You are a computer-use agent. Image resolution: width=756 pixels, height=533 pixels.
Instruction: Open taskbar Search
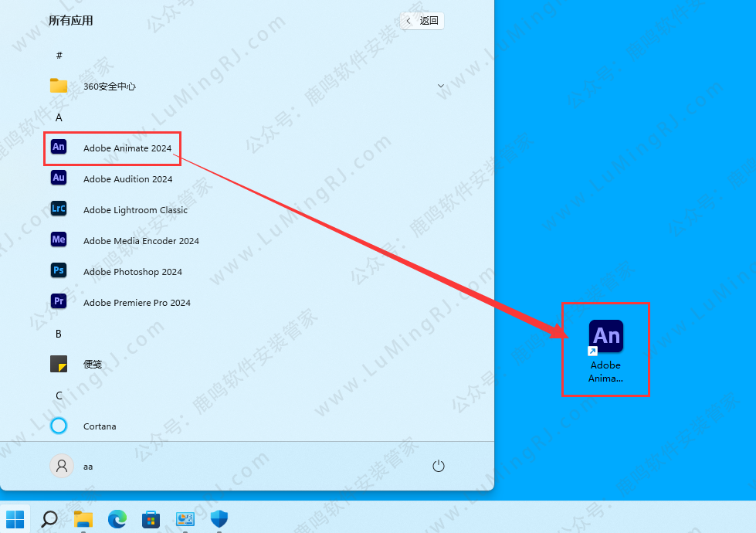coord(49,518)
